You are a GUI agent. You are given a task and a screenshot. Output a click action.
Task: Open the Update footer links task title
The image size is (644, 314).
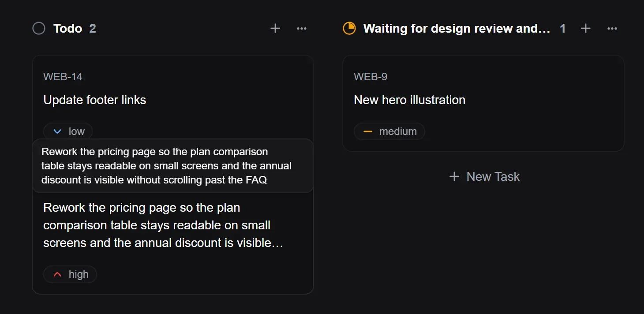[95, 100]
